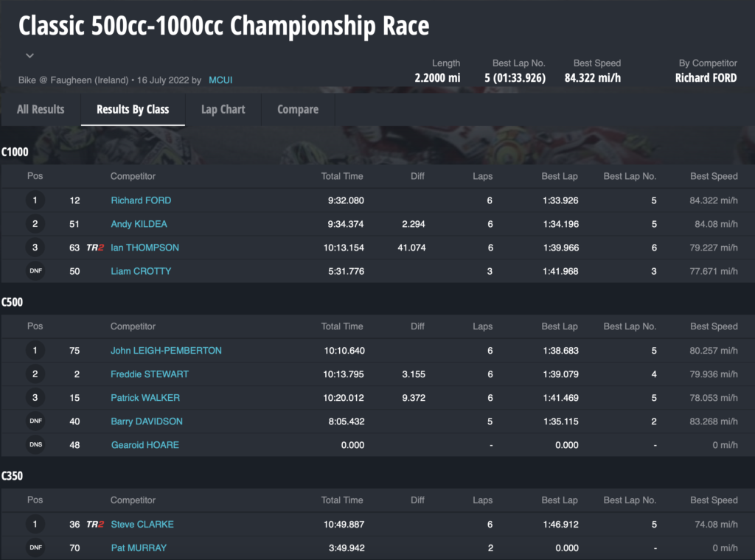Click diff value 3.155
This screenshot has height=560, width=755.
pos(414,374)
